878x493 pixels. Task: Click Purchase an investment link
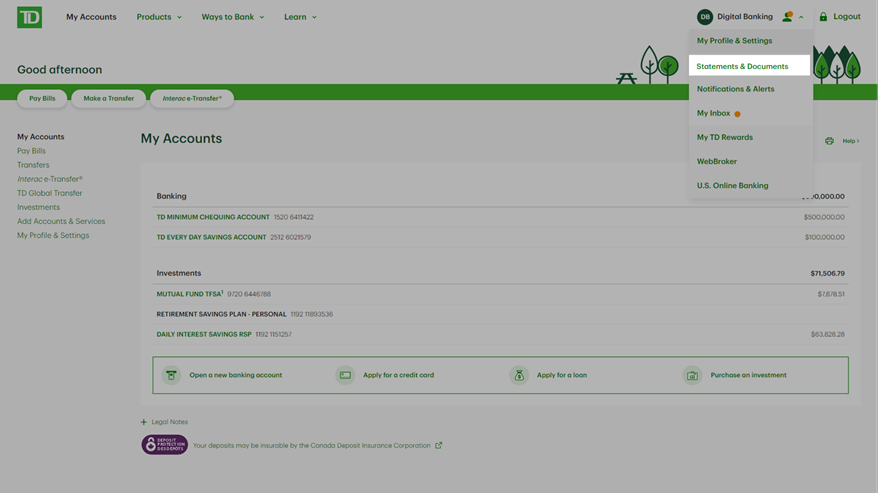click(x=748, y=375)
